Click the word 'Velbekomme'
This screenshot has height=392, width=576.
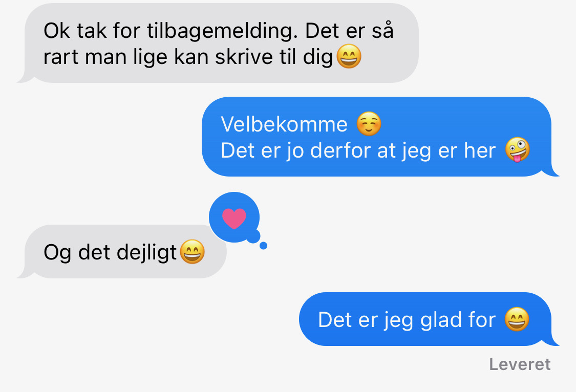pos(284,124)
